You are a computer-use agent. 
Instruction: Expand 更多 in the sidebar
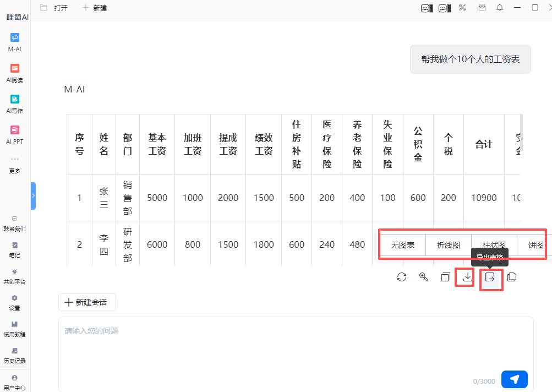coord(15,164)
